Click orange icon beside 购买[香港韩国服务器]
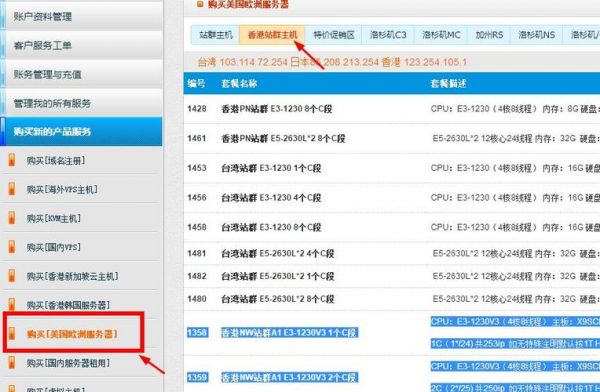This screenshot has height=392, width=600. (x=12, y=305)
